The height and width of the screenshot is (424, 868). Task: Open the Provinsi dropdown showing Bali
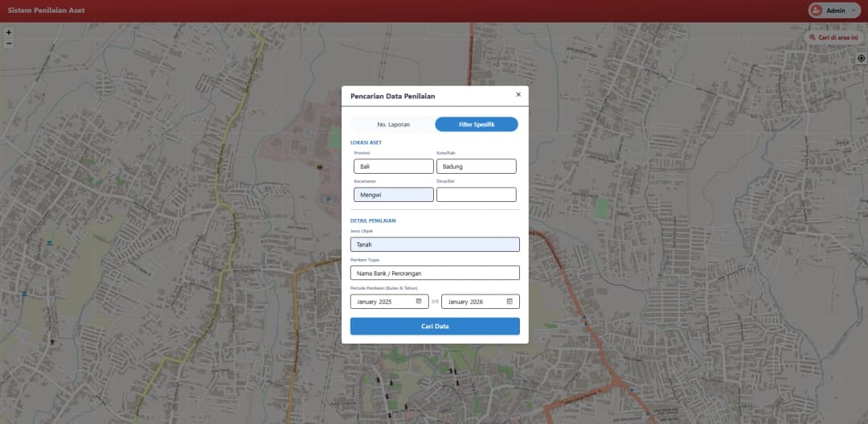[393, 167]
